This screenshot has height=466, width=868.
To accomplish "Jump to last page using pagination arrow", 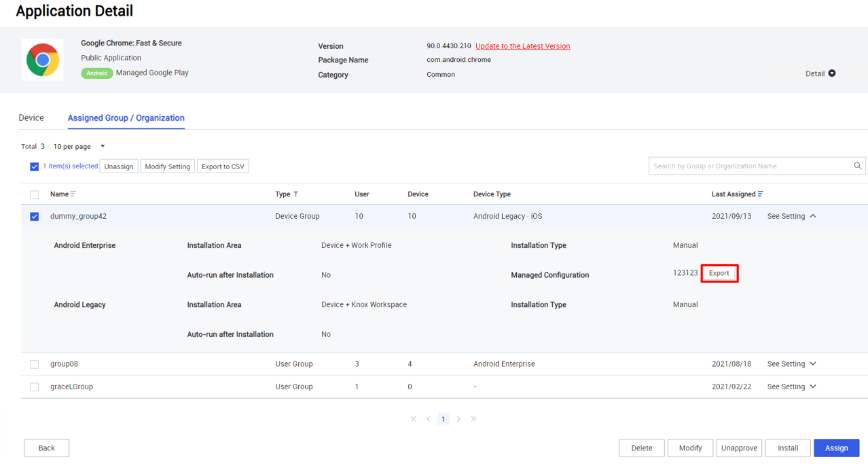I will [x=473, y=419].
